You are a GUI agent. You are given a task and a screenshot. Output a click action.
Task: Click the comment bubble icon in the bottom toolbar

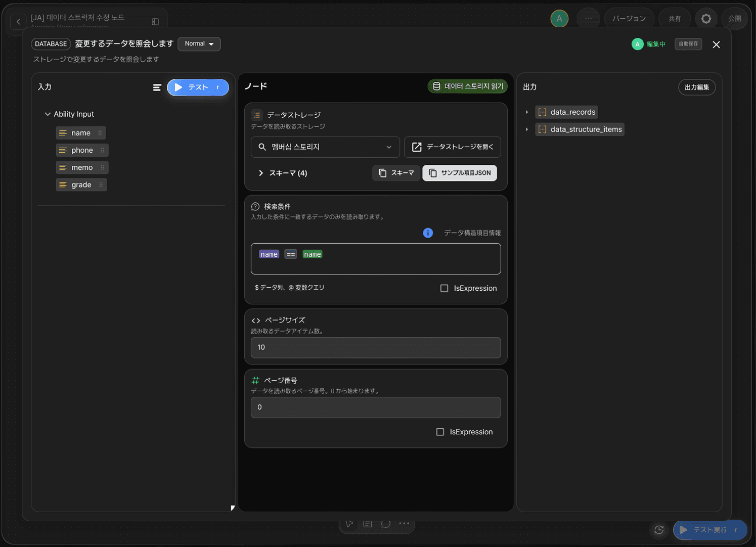coord(386,524)
